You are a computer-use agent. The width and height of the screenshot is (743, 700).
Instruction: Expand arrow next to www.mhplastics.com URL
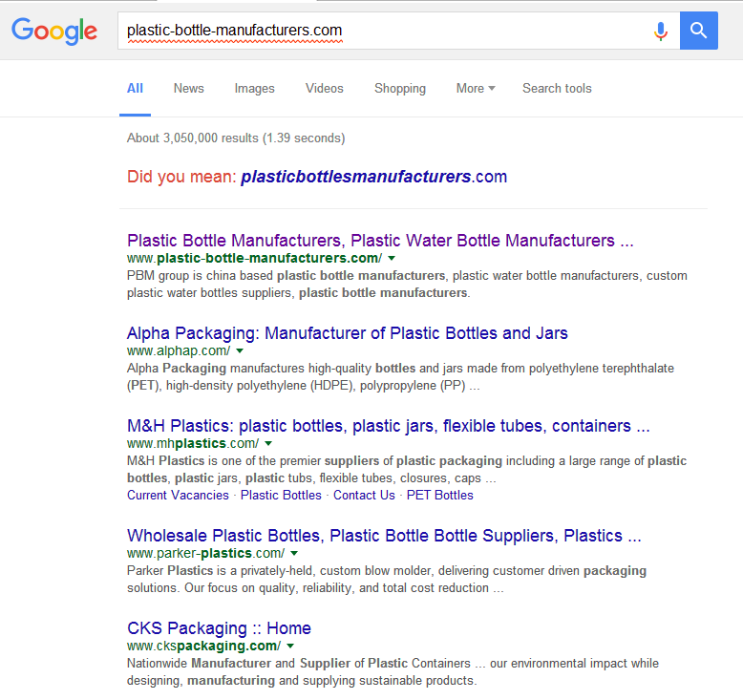(268, 444)
